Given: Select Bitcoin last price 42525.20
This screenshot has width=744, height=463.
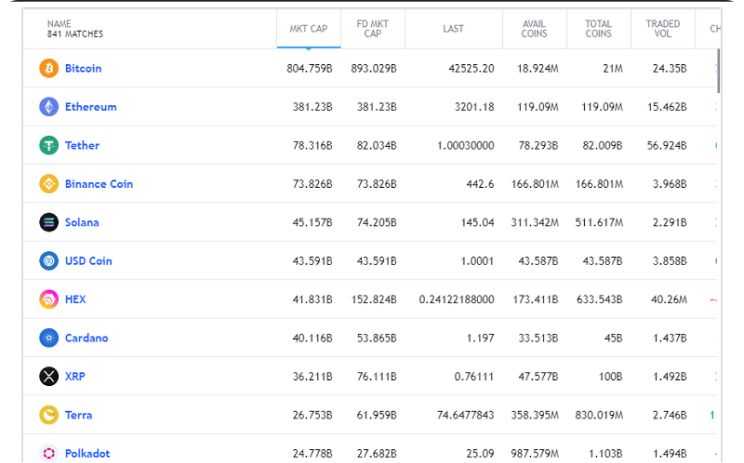Looking at the screenshot, I should click(x=471, y=68).
